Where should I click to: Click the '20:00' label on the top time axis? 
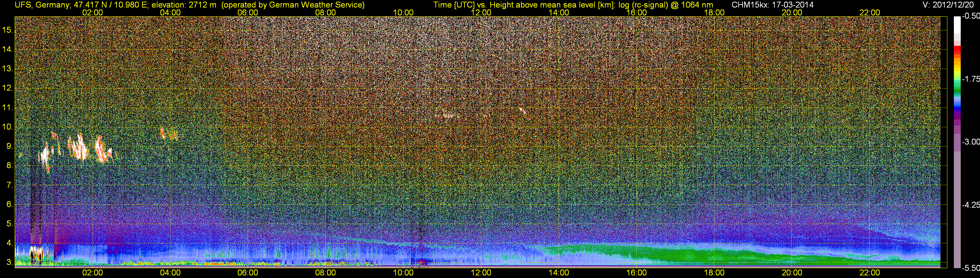click(x=792, y=12)
